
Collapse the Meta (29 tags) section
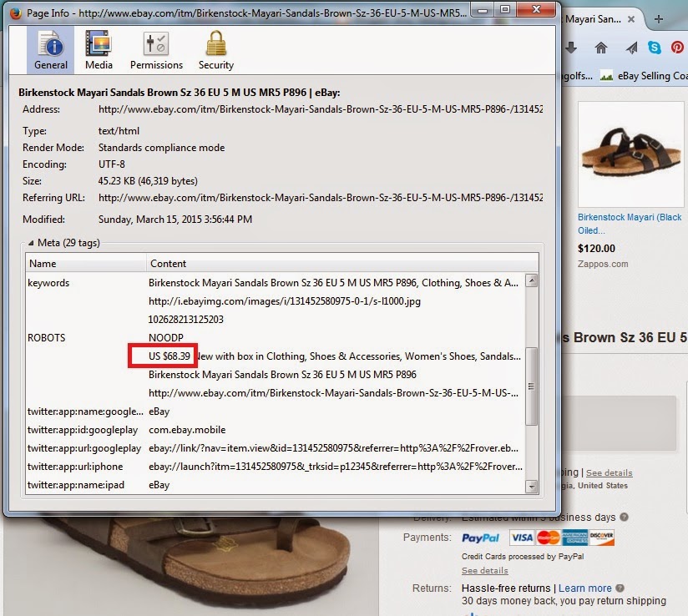(31, 243)
